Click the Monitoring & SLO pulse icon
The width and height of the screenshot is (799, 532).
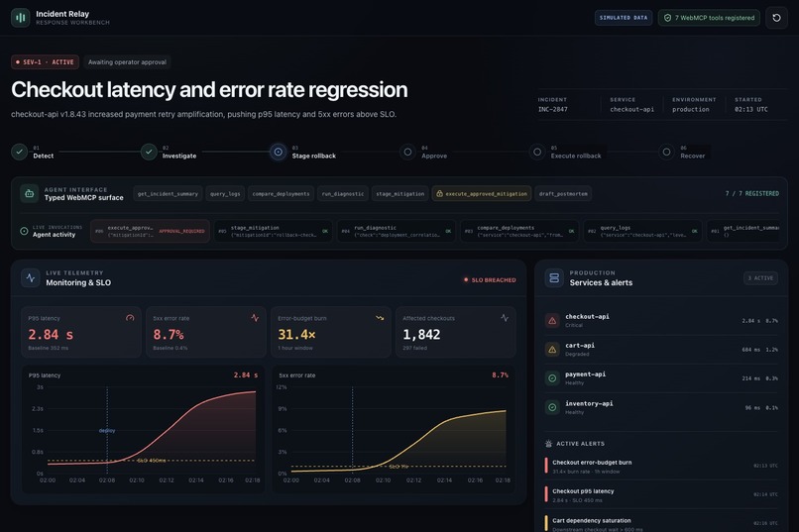[31, 278]
